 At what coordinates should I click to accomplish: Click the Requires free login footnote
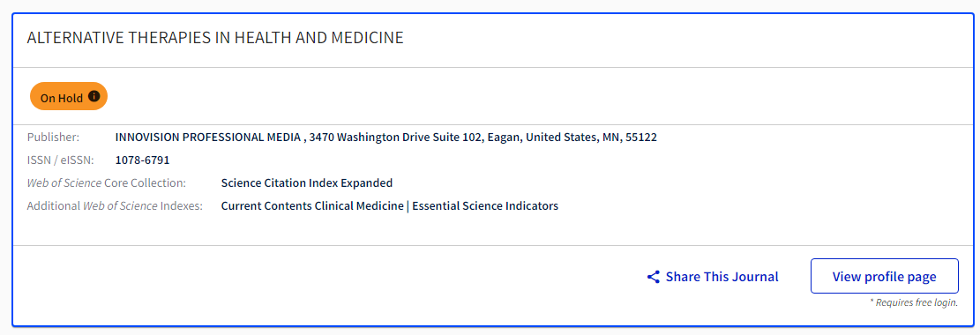tap(914, 302)
